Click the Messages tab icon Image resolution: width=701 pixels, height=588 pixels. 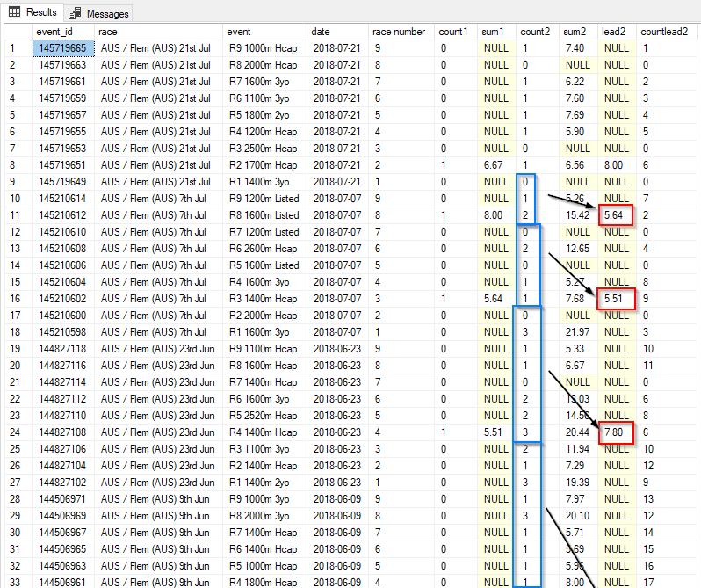75,14
